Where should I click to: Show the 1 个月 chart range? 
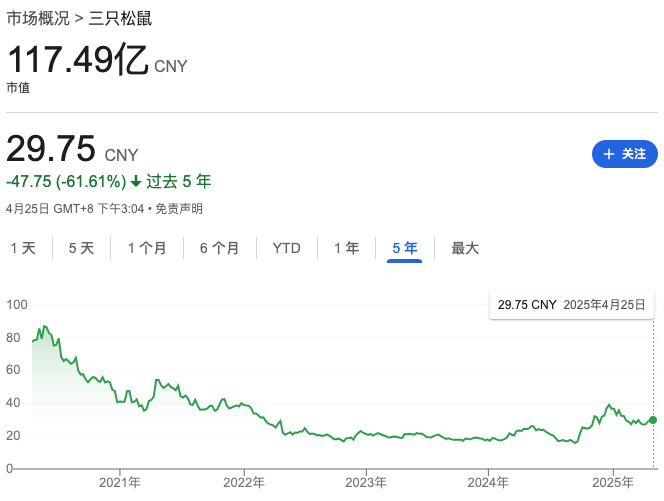click(147, 248)
